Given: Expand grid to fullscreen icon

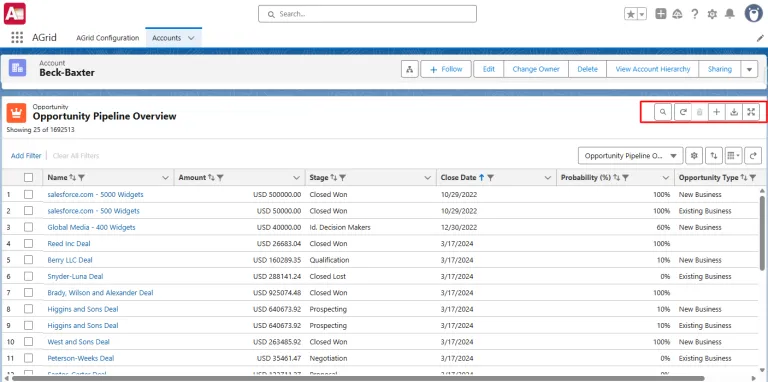Looking at the screenshot, I should 751,112.
